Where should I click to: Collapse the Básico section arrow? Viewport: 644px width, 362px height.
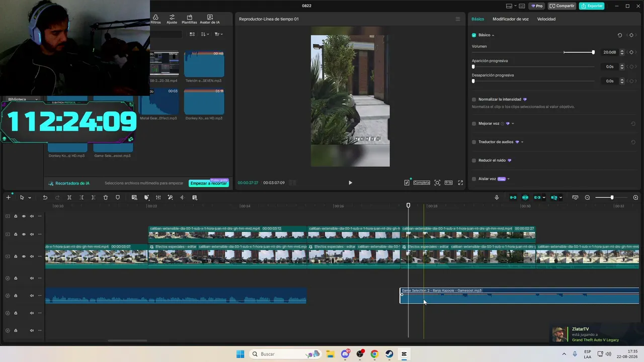tap(493, 35)
